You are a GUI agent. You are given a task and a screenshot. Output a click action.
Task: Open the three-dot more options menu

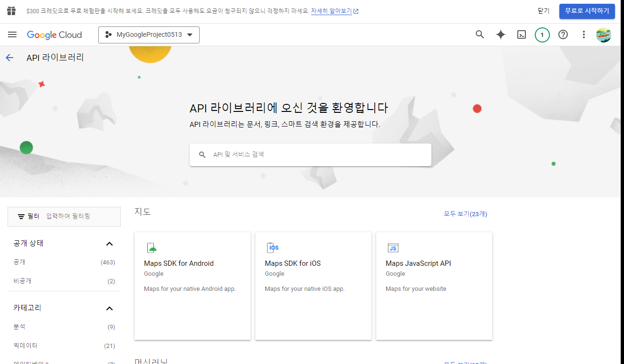[584, 34]
